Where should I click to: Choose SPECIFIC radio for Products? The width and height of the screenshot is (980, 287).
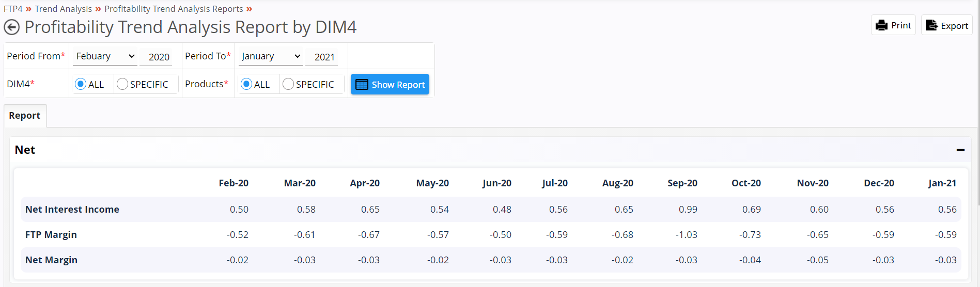(288, 84)
